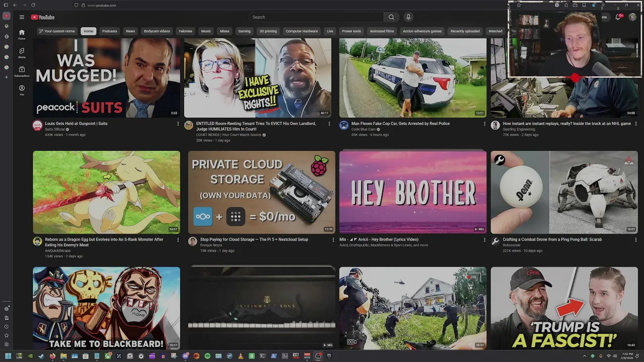This screenshot has width=644, height=362.
Task: Open the YouTube hamburger guide menu
Action: (x=22, y=17)
